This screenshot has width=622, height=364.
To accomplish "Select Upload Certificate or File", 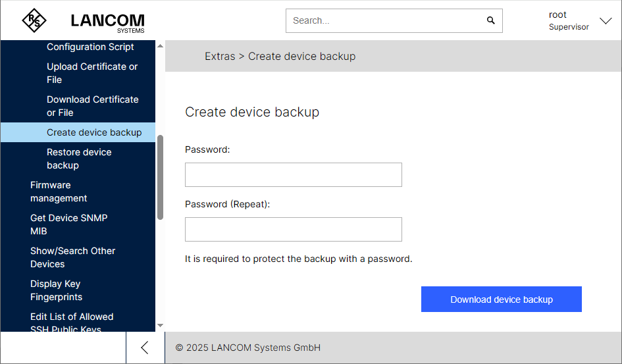I will click(92, 73).
